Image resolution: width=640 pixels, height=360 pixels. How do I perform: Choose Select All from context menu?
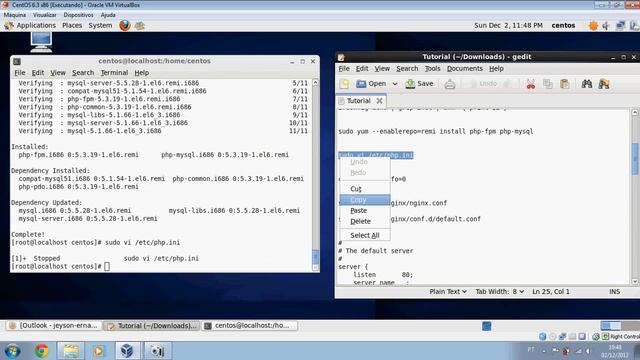click(364, 236)
